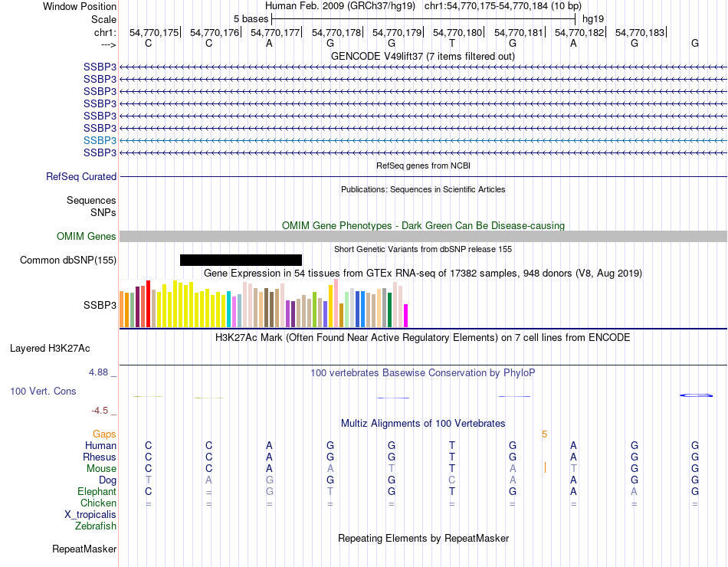Click the 4.88 PhyloP upper scale value

98,372
